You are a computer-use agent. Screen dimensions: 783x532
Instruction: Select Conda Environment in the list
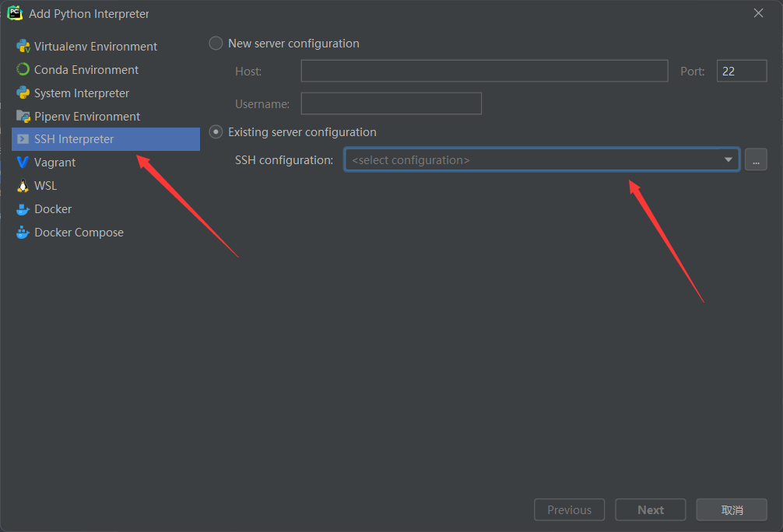click(106, 69)
